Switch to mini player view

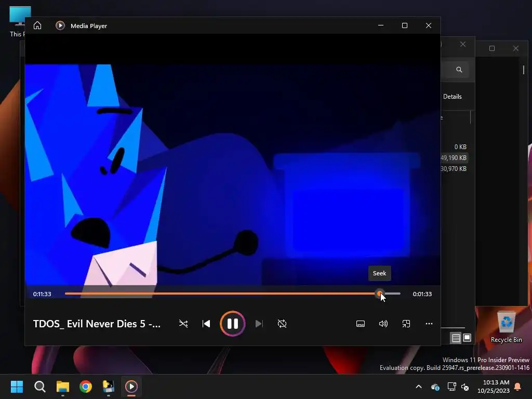(406, 324)
